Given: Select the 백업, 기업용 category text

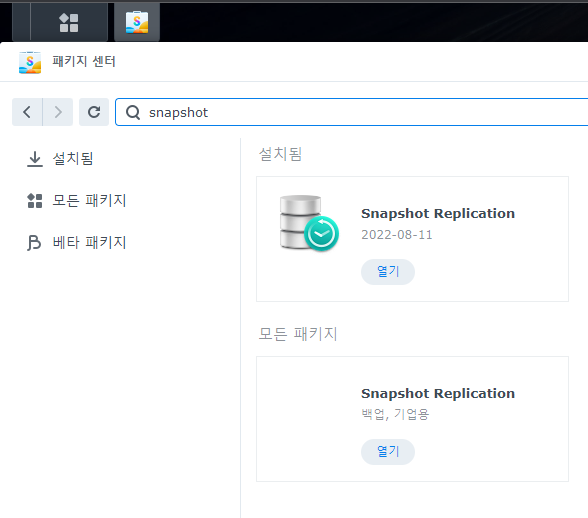Looking at the screenshot, I should 395,414.
